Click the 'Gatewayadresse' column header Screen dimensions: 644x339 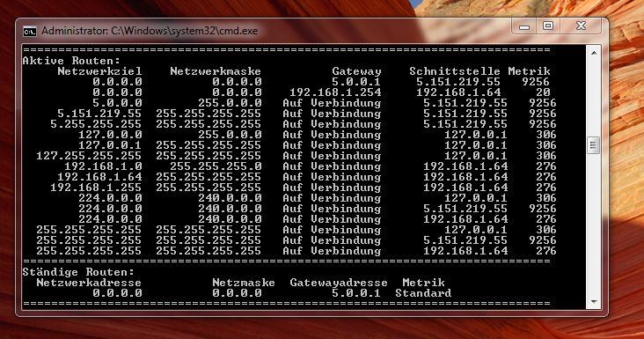pos(339,283)
